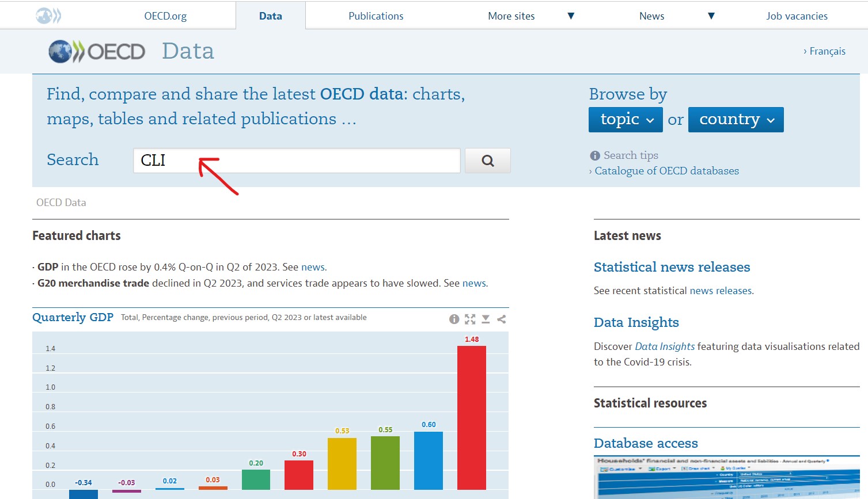This screenshot has height=499, width=868.
Task: Open the Publications menu item
Action: [x=376, y=16]
